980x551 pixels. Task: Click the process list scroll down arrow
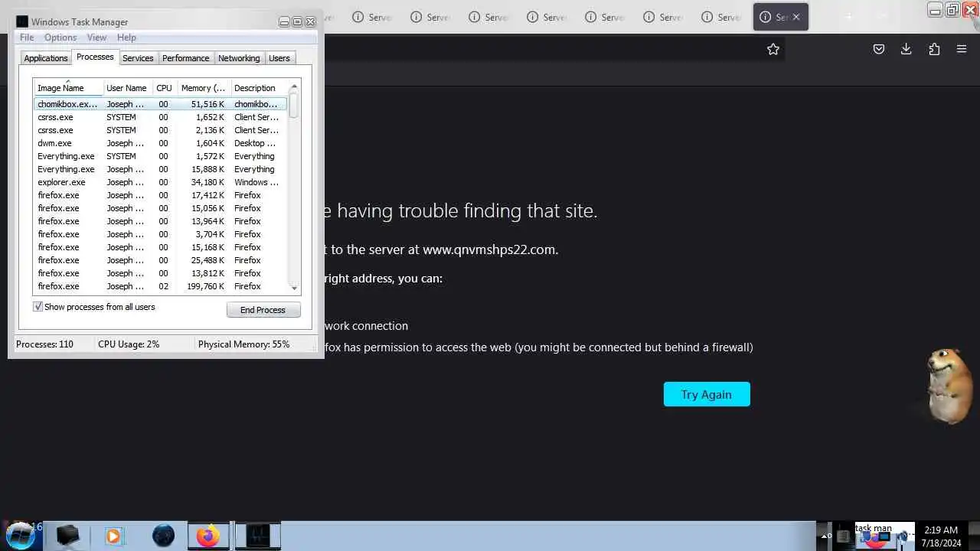[x=294, y=288]
